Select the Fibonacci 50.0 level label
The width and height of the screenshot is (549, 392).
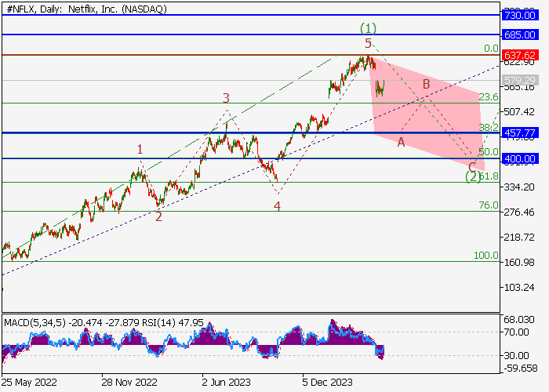pyautogui.click(x=488, y=152)
